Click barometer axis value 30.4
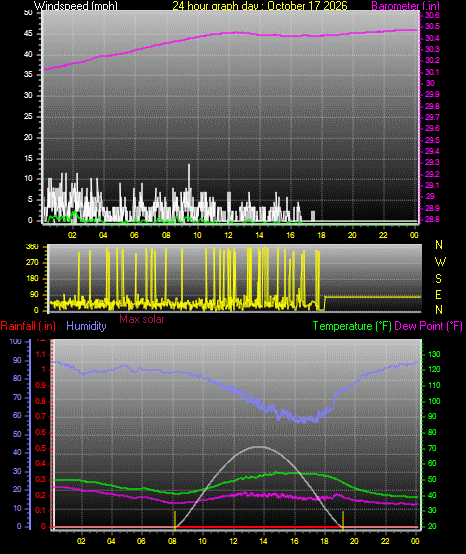The width and height of the screenshot is (466, 554). (x=432, y=38)
